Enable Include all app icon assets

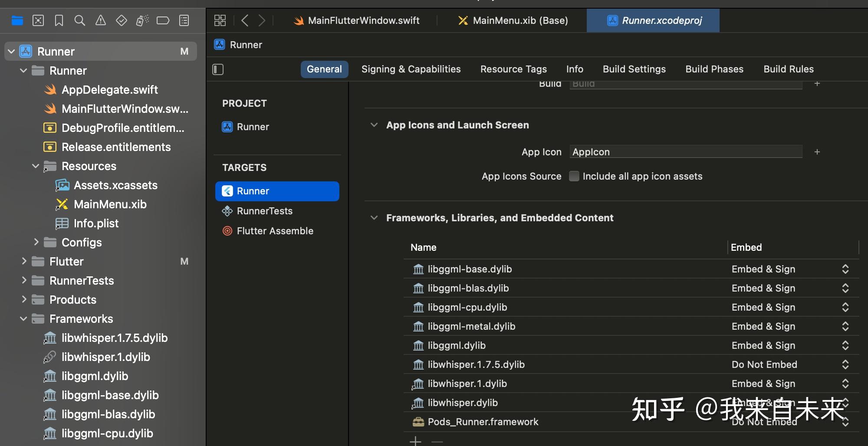pos(574,176)
